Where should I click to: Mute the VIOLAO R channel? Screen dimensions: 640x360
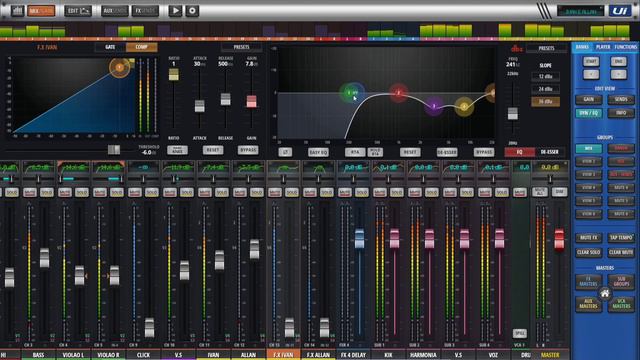tap(100, 192)
